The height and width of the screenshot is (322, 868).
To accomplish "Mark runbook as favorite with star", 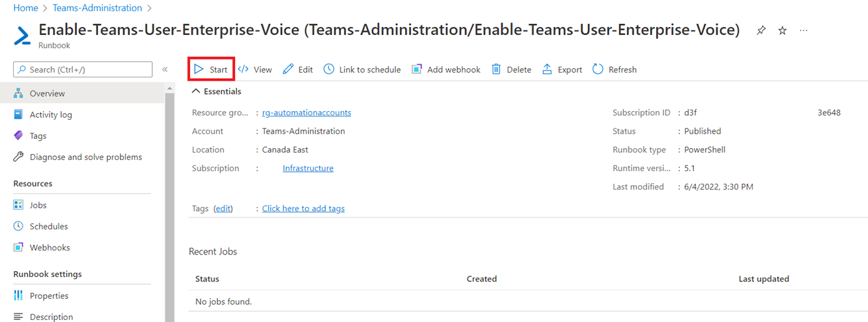I will click(x=782, y=30).
